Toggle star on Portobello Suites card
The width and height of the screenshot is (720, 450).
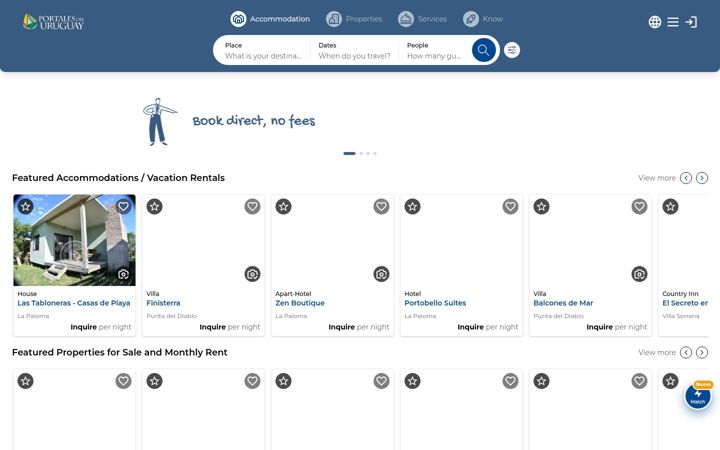click(x=413, y=207)
